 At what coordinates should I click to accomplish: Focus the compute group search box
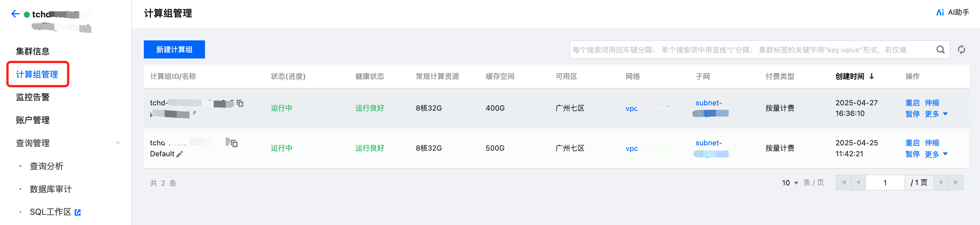point(751,50)
